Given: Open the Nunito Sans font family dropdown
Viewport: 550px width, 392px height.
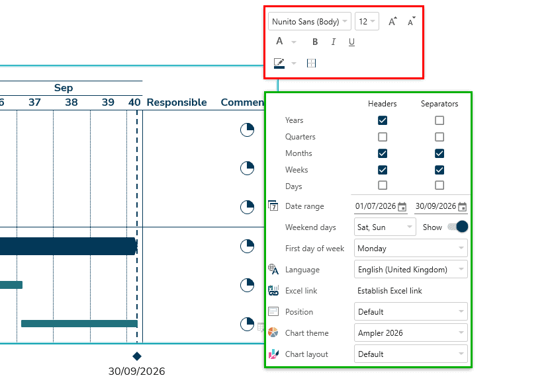Looking at the screenshot, I should click(310, 21).
